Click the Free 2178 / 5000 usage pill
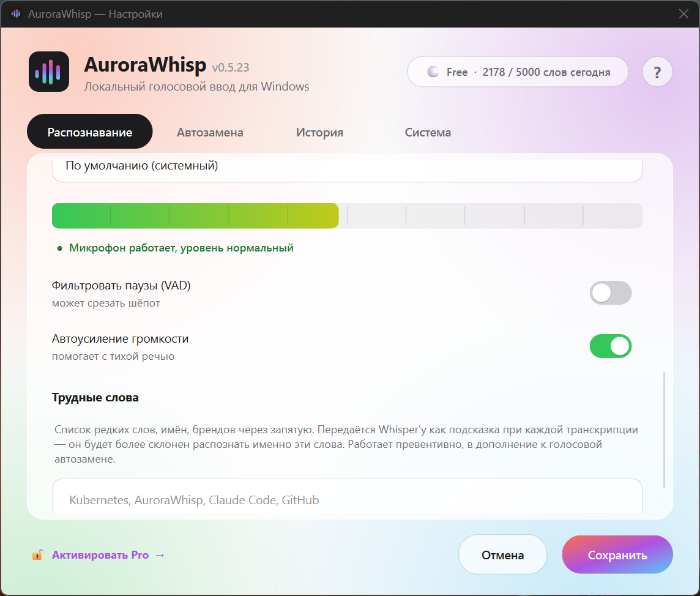700x596 pixels. pos(518,72)
